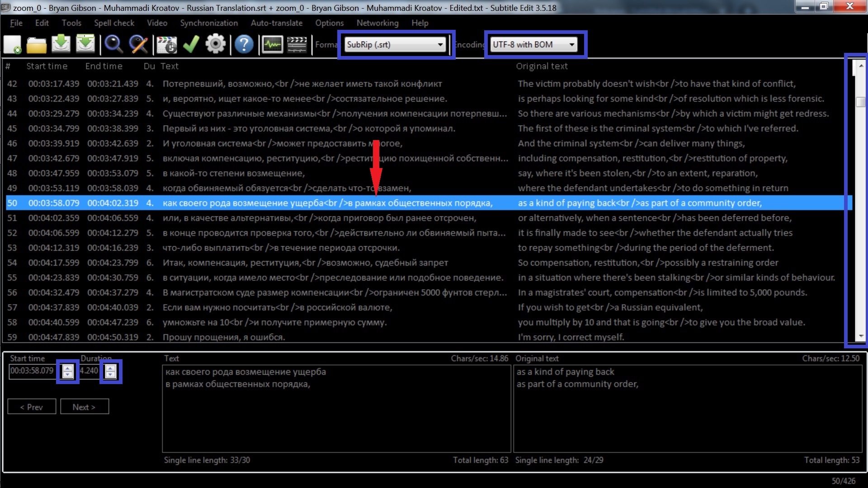The height and width of the screenshot is (488, 868).
Task: Go to next subtitle with Next button
Action: pos(85,407)
